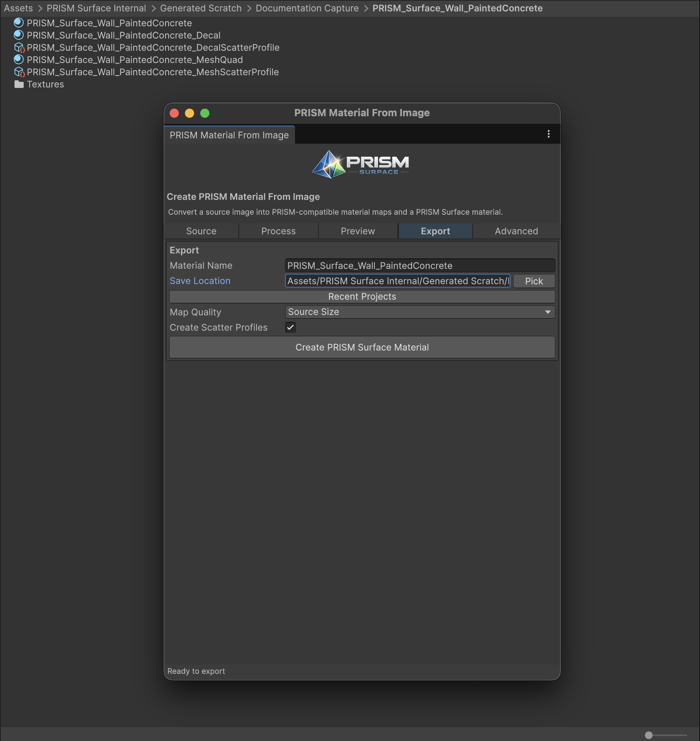Select PRISM_Surface_Wall_PaintedConcrete_MeshQuad file name
The image size is (700, 741).
[x=135, y=60]
